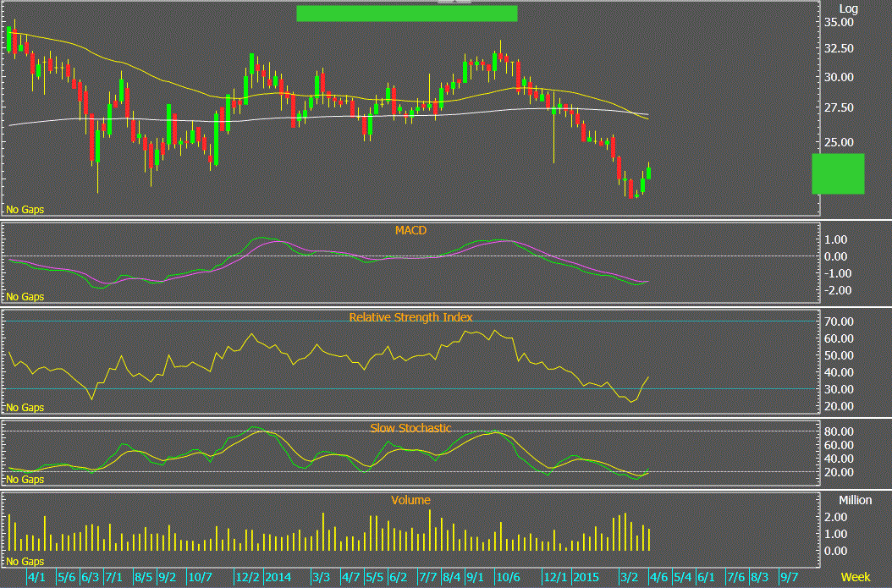This screenshot has height=588, width=892.
Task: Click the 12/1 date label
Action: click(x=555, y=578)
